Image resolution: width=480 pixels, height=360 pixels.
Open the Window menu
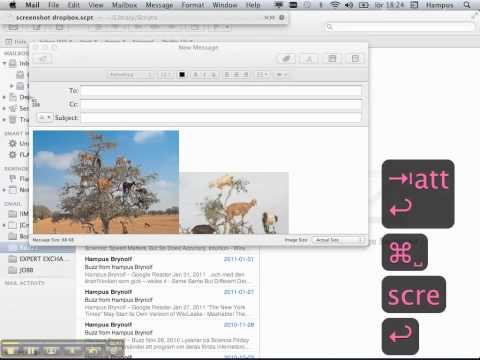[225, 5]
